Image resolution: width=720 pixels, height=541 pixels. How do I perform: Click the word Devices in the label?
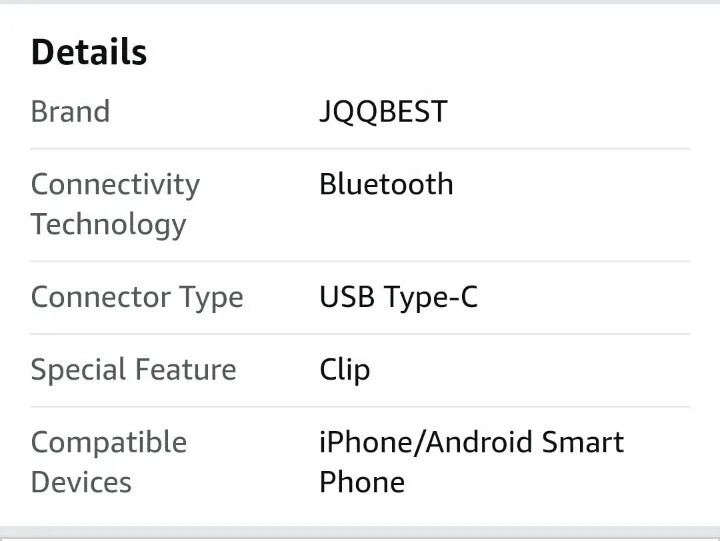pyautogui.click(x=81, y=482)
